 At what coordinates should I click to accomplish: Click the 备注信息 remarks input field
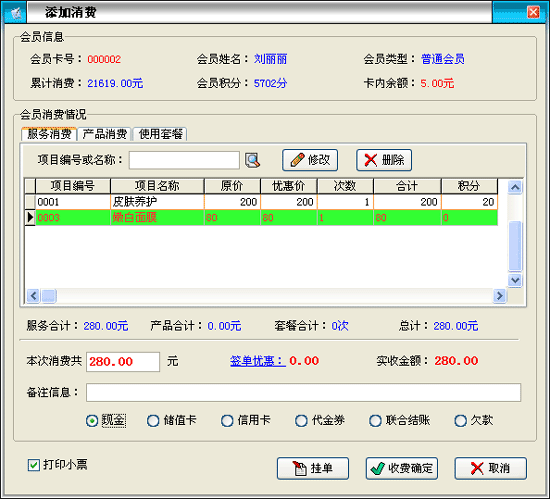tap(303, 392)
